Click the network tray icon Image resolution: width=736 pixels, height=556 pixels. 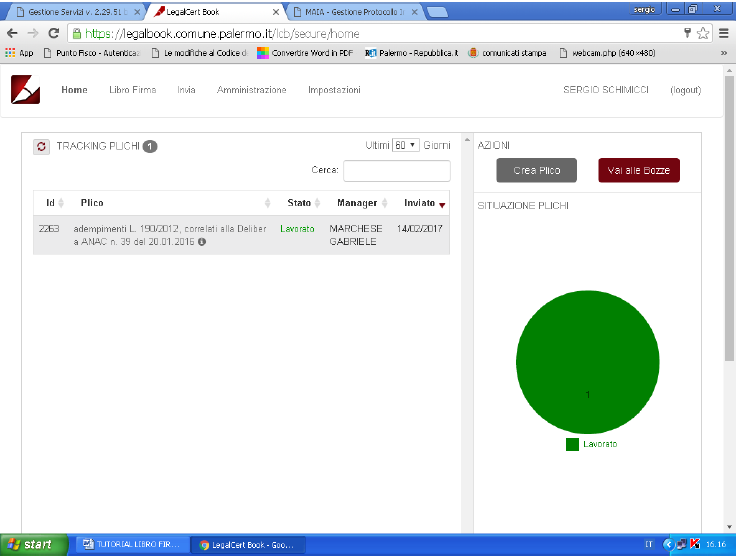pos(682,544)
